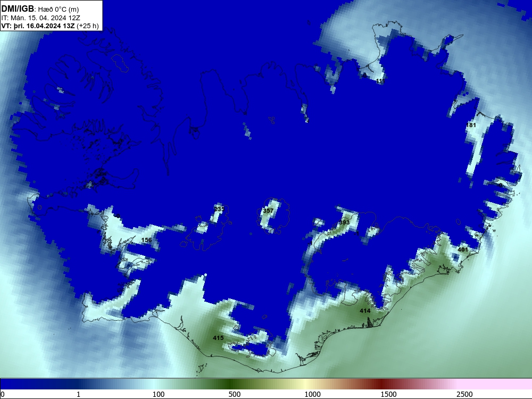Click the color scale tick label 1500
The height and width of the screenshot is (399, 532).
(388, 394)
